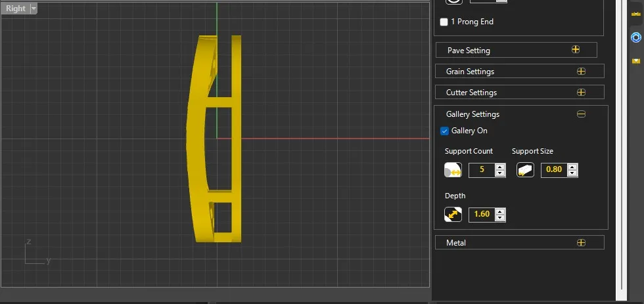Increase Support Count with up arrow
The width and height of the screenshot is (644, 304).
[x=500, y=167]
